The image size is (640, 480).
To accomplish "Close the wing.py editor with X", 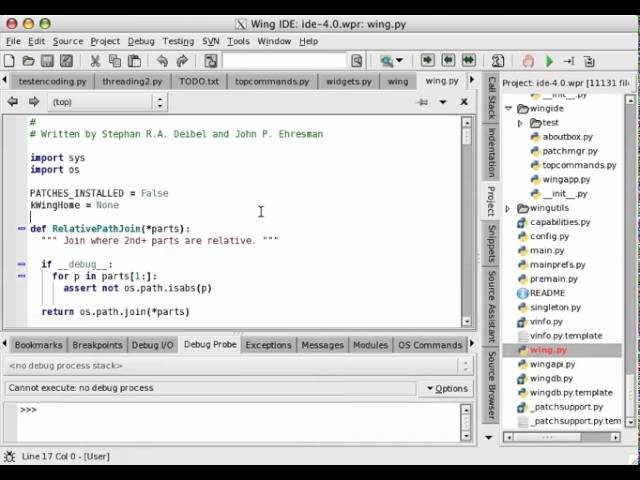I will (x=464, y=102).
